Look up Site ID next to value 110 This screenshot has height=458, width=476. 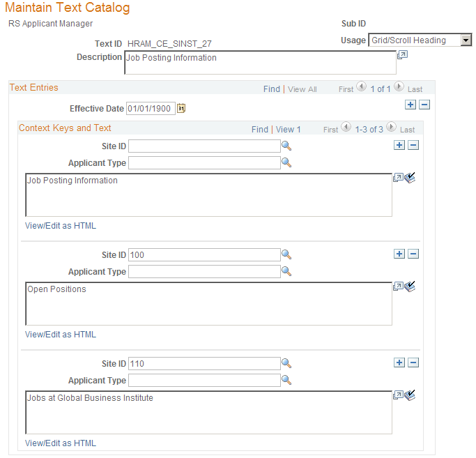(x=286, y=364)
